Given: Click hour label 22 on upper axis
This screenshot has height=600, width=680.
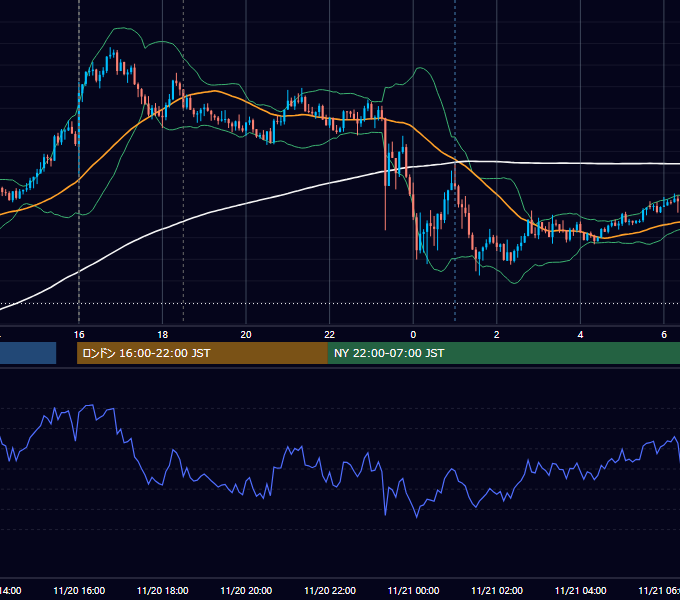Looking at the screenshot, I should pyautogui.click(x=330, y=335).
